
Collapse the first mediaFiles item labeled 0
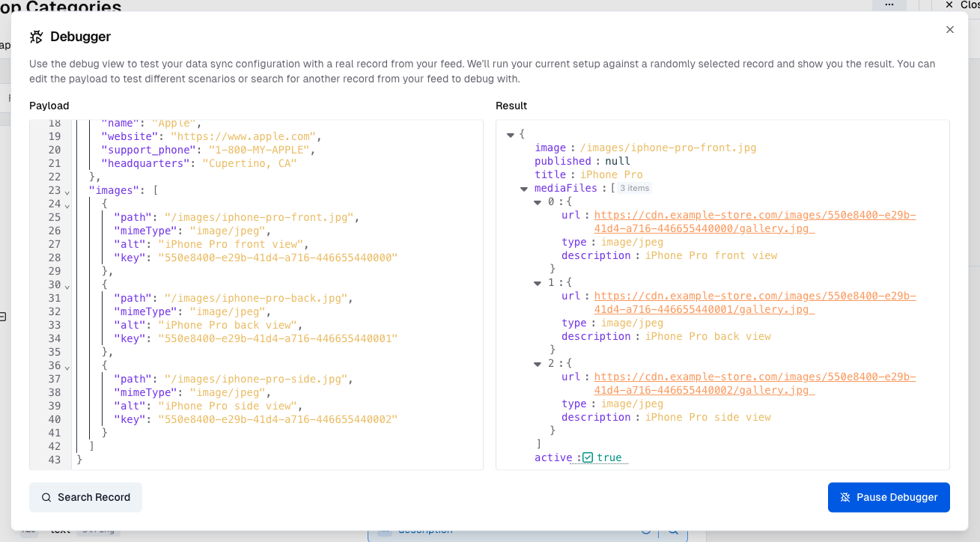pos(537,202)
